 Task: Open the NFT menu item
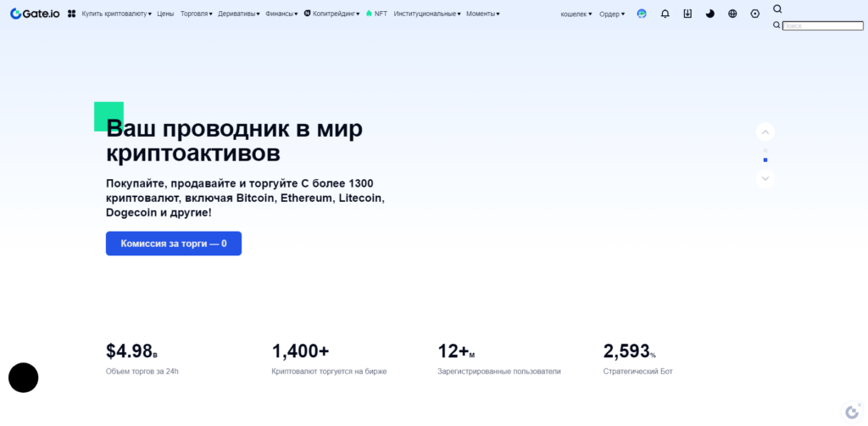pyautogui.click(x=381, y=14)
